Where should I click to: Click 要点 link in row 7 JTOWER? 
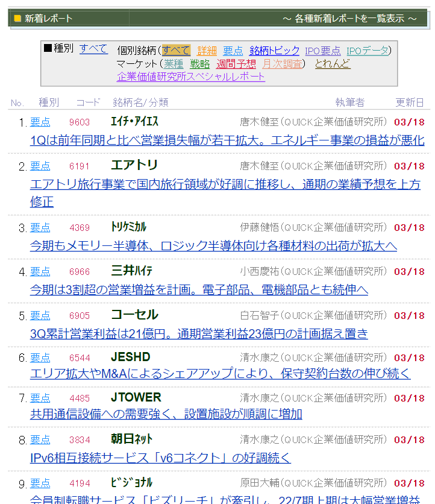40,398
